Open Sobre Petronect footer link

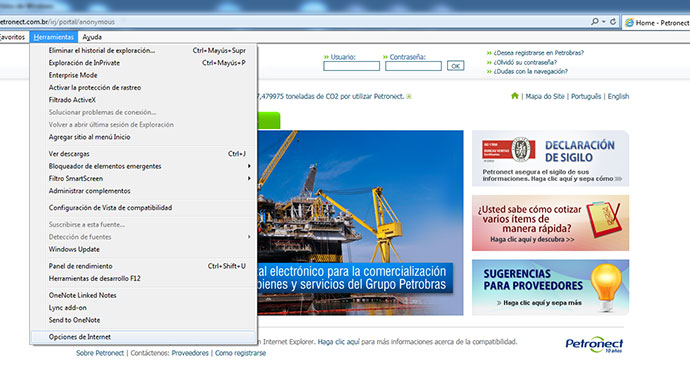(x=100, y=353)
